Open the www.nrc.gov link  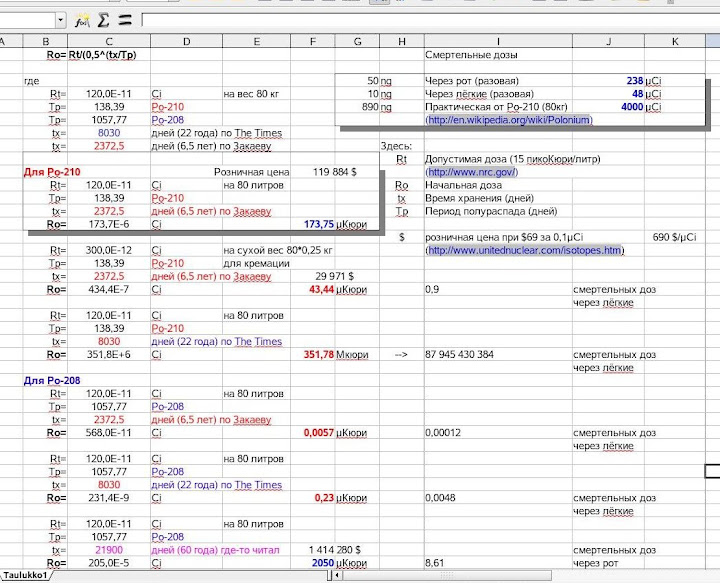point(469,172)
